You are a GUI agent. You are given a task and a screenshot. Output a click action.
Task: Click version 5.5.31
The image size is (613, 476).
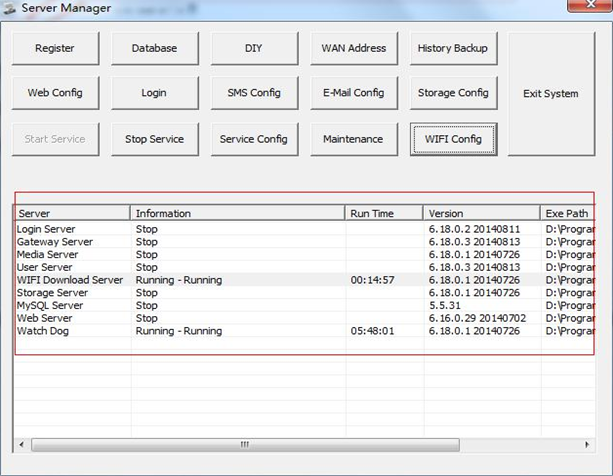[x=445, y=306]
